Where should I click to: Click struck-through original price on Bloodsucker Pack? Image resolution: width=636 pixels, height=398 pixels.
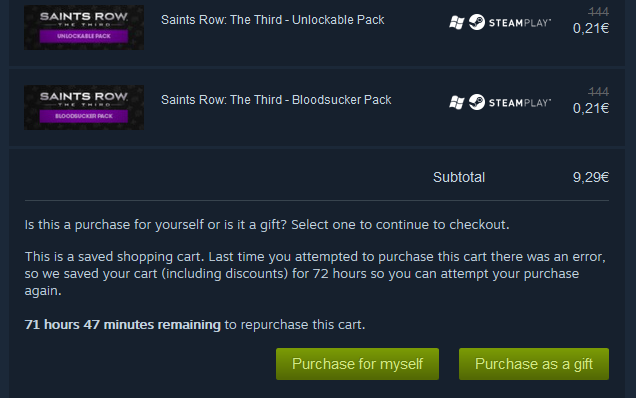[x=599, y=92]
